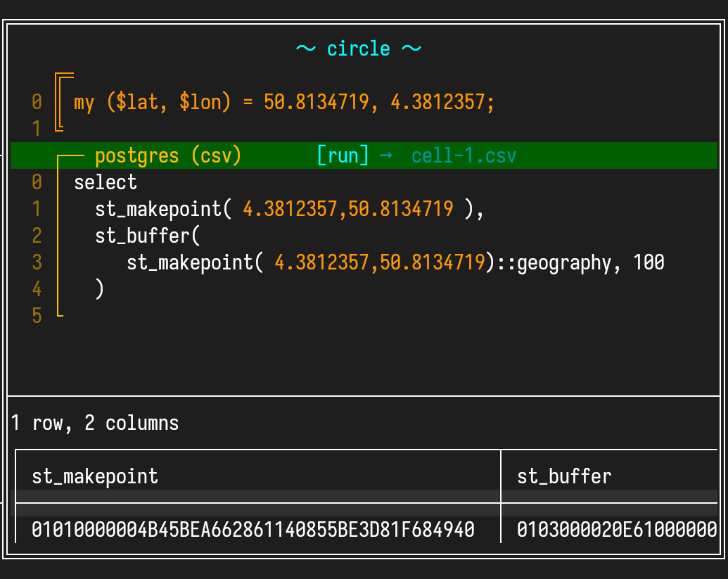Click the orange bracket corner below the SQL cell
The image size is (728, 579).
tap(60, 314)
